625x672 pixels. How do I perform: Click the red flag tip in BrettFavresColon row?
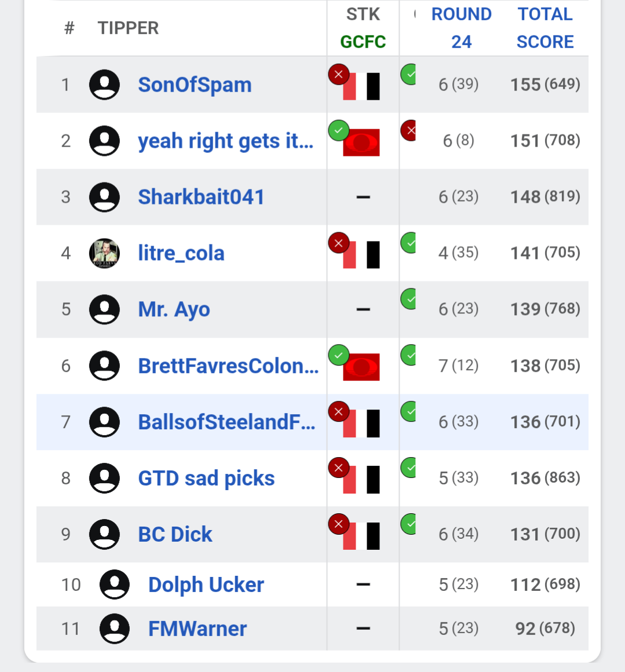click(361, 367)
